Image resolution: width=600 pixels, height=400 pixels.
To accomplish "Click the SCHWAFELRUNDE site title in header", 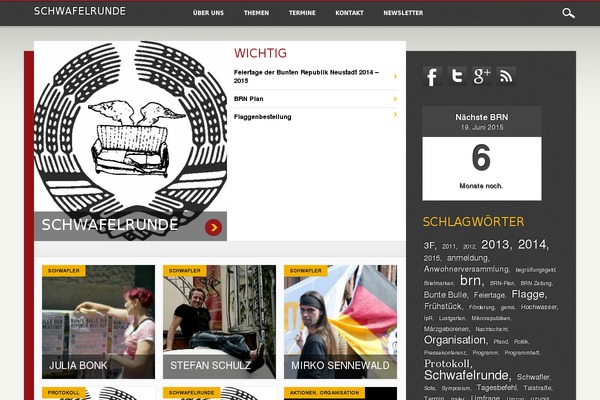I will tap(80, 11).
